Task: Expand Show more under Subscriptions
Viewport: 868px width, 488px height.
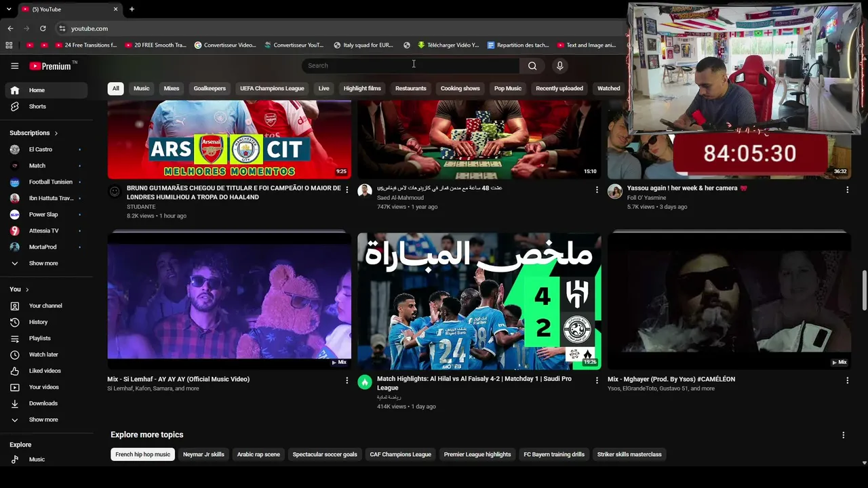Action: click(46, 263)
